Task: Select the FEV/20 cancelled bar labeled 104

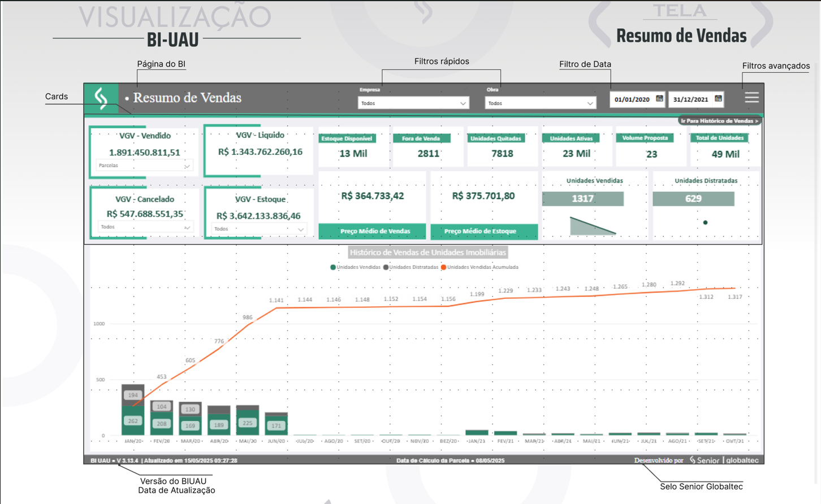Action: click(162, 407)
